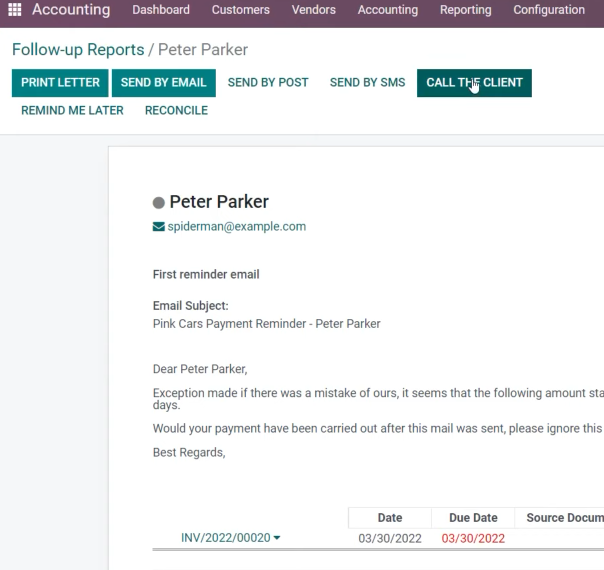Open the Customers menu
The height and width of the screenshot is (570, 604).
[x=241, y=10]
